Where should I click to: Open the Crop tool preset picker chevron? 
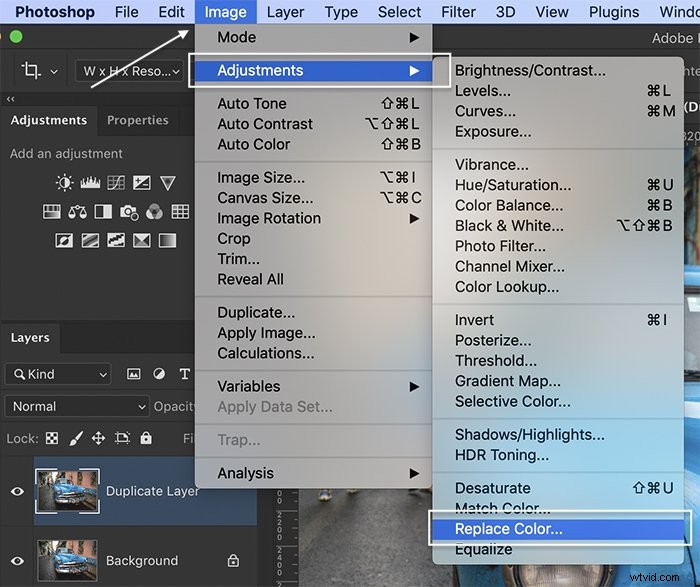pos(54,71)
